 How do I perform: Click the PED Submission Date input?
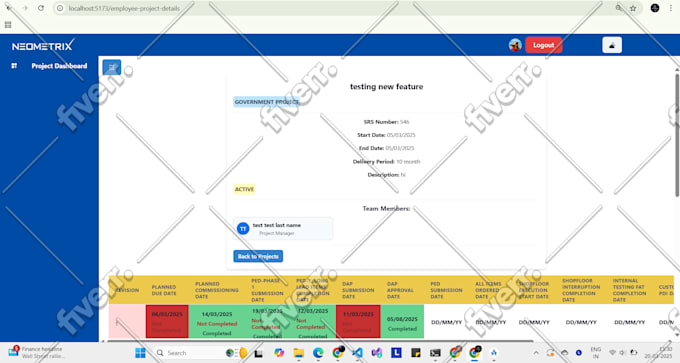[x=446, y=322]
